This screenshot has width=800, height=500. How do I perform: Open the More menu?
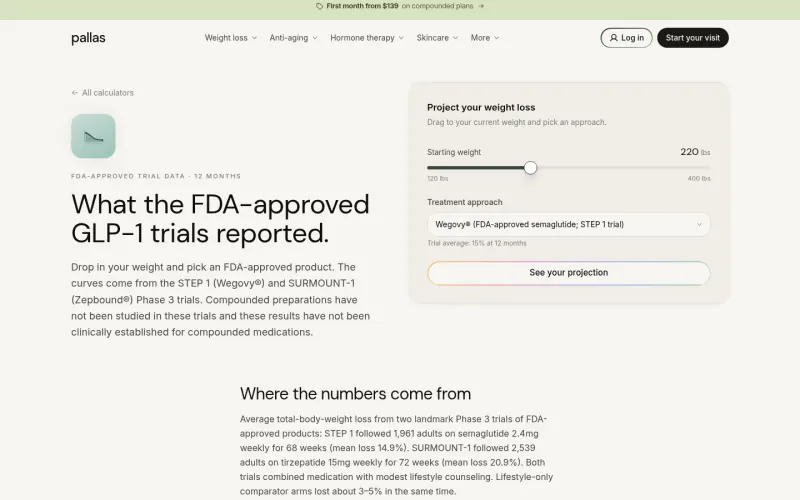click(x=485, y=38)
